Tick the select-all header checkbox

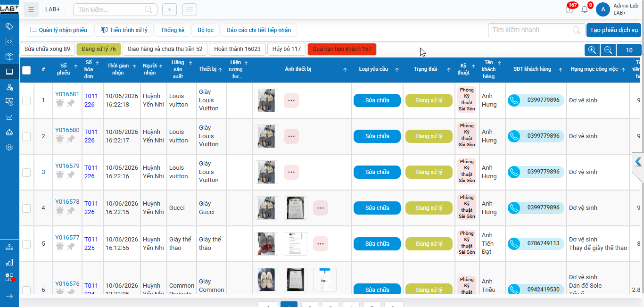(26, 70)
